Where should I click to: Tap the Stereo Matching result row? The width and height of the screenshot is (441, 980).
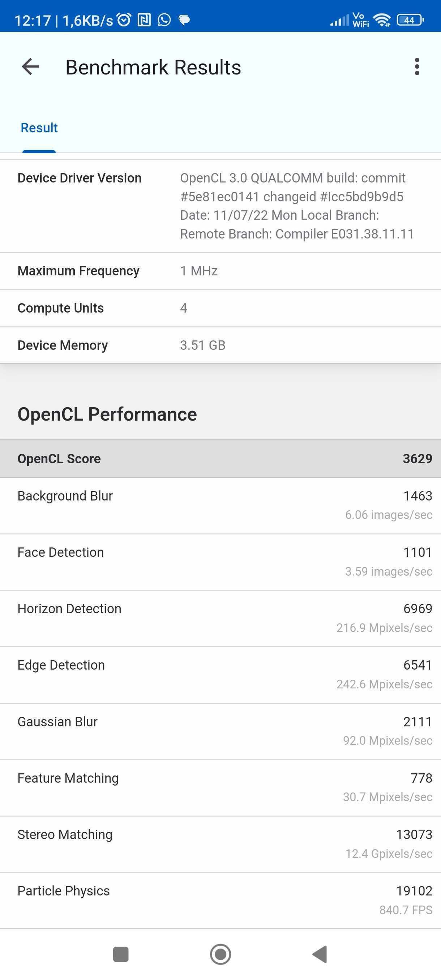pyautogui.click(x=221, y=844)
